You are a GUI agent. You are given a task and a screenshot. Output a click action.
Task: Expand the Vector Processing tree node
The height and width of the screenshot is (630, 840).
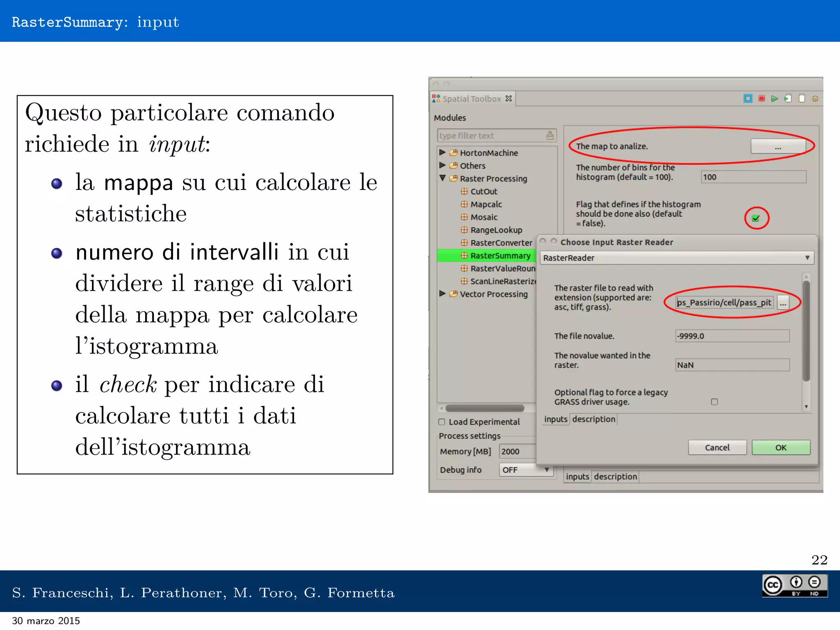coord(443,294)
